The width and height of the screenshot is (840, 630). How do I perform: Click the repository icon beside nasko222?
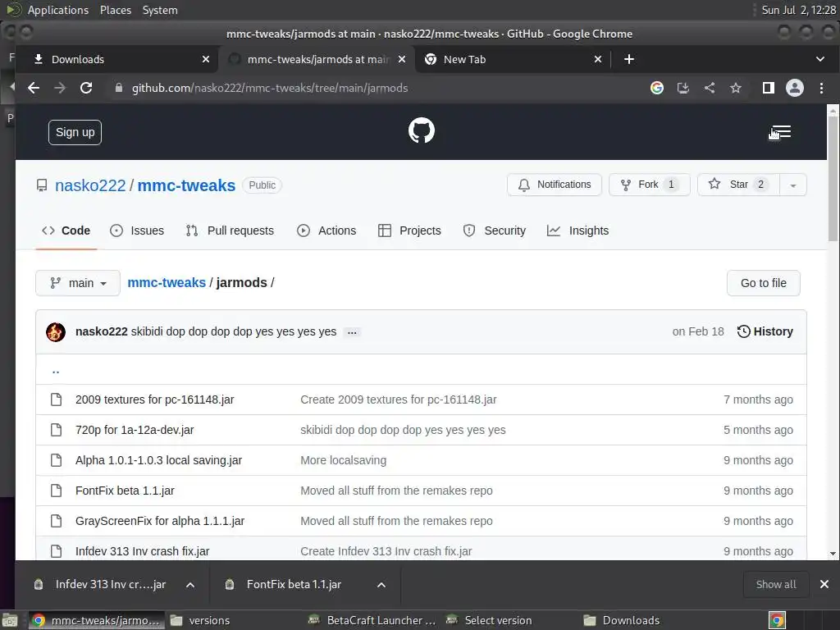pos(42,185)
